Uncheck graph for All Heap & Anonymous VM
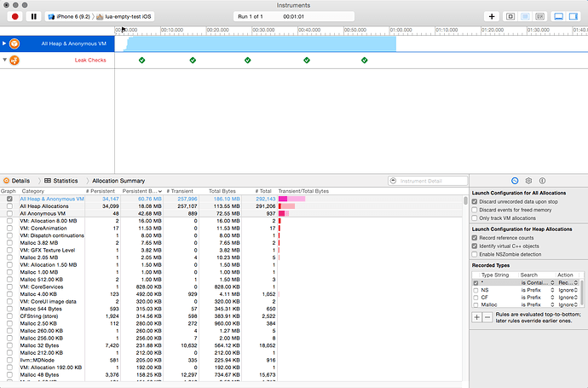The width and height of the screenshot is (588, 388). [x=9, y=199]
